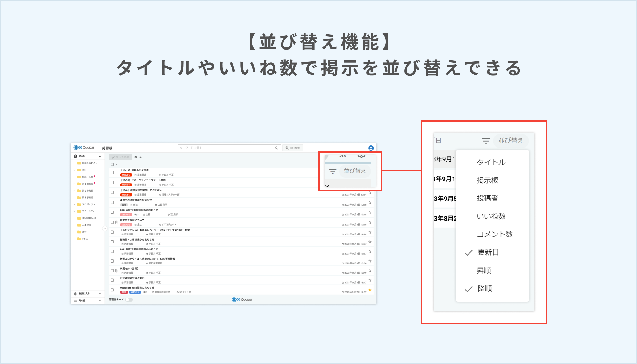
Task: Click the 第3事業部 folder icon
Action: pos(79,198)
